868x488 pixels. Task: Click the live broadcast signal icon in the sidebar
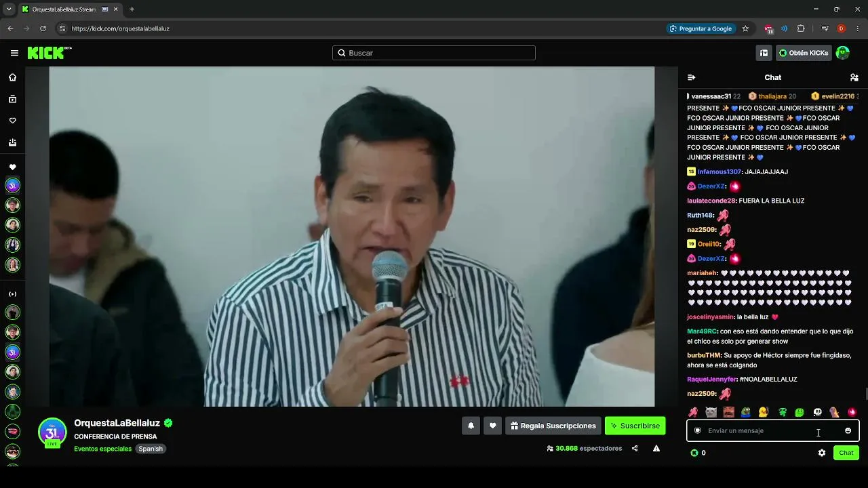[12, 294]
